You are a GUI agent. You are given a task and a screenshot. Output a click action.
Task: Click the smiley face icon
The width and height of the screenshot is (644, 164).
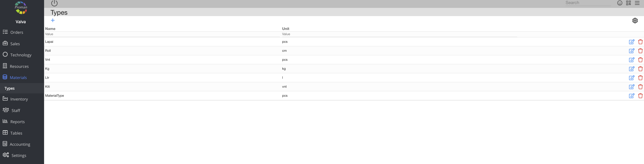(620, 3)
